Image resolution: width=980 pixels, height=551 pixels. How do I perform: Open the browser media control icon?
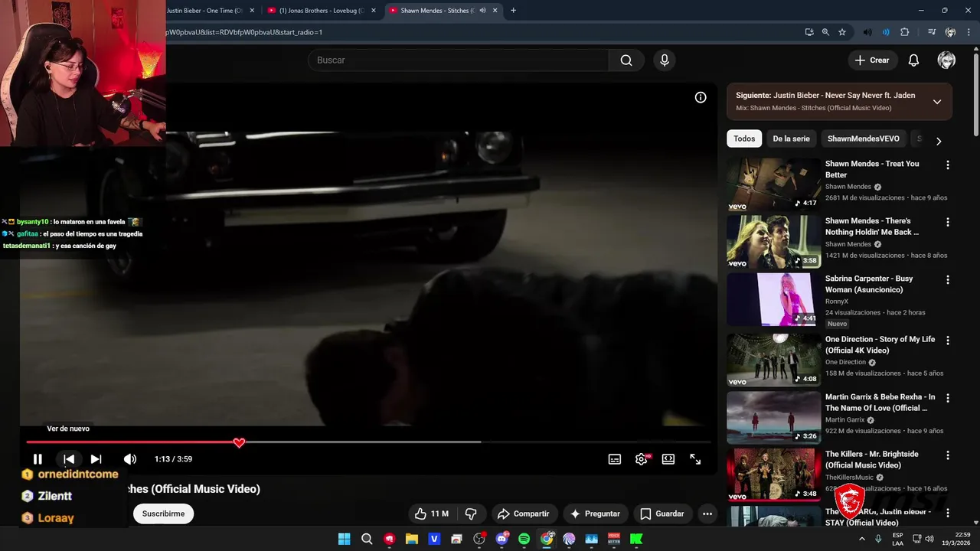coord(931,32)
